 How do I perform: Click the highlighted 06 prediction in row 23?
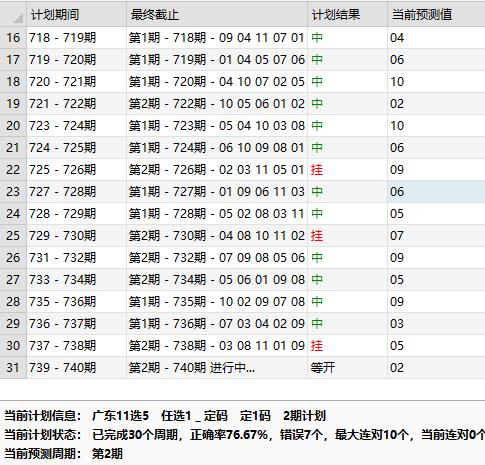(x=436, y=192)
